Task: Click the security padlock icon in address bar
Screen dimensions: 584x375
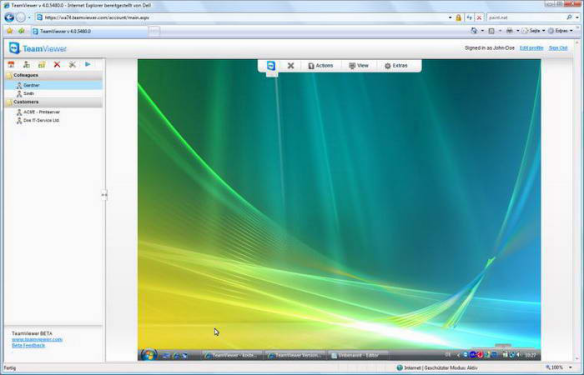Action: [x=458, y=18]
